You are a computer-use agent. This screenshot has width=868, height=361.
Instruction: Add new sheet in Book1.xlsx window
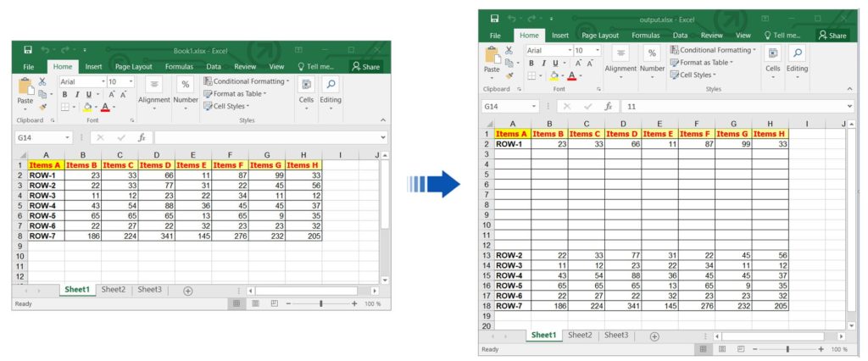click(x=188, y=290)
